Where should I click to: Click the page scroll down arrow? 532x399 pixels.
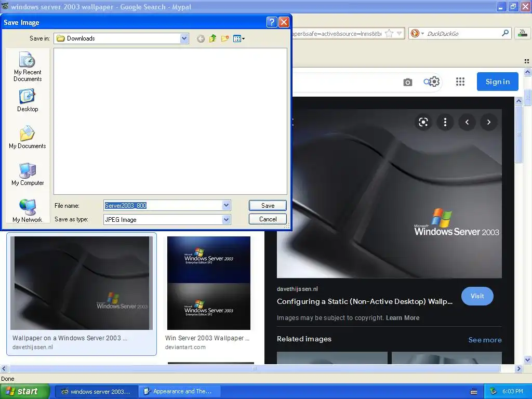[x=527, y=360]
